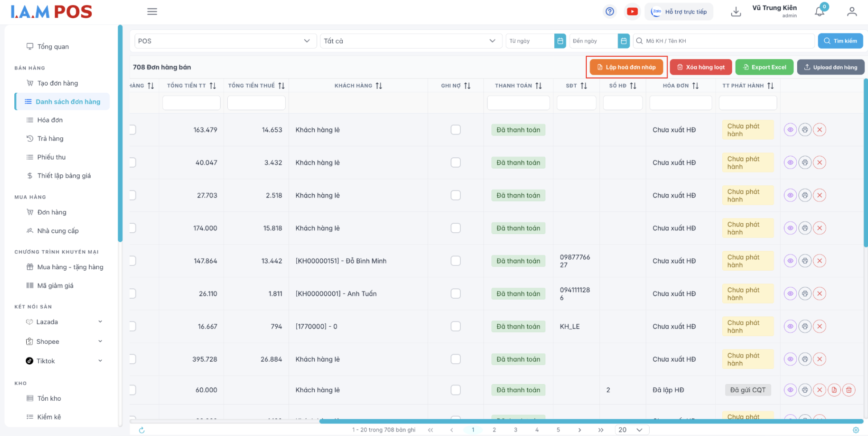Open the page size dropdown showing 20
This screenshot has width=868, height=436.
point(631,430)
